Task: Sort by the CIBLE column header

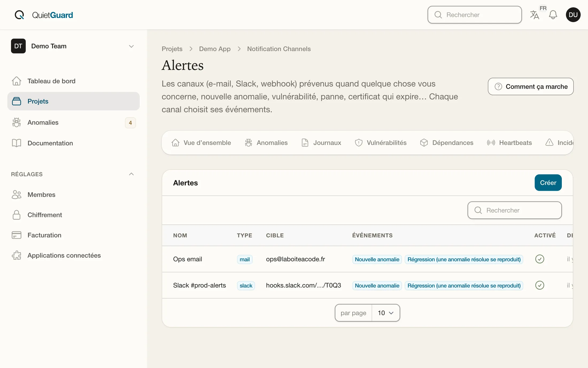Action: (x=275, y=235)
